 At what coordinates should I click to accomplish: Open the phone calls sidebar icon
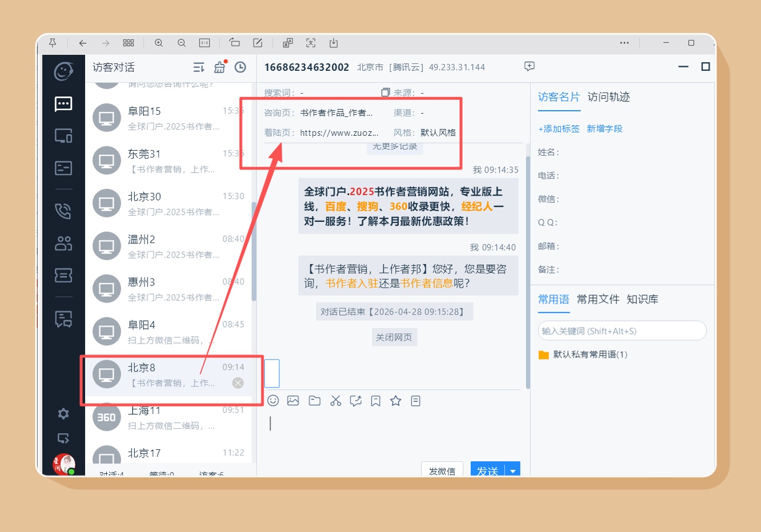coord(63,211)
